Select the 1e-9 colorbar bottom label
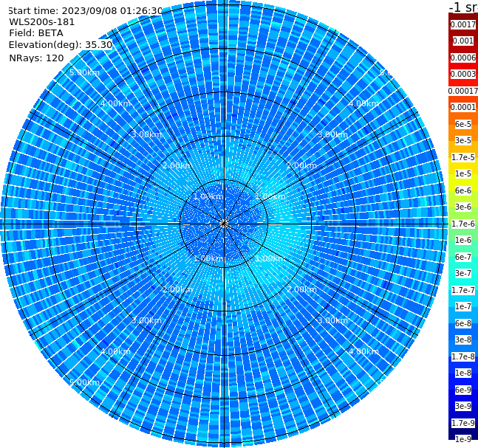This screenshot has height=448, width=478. [463, 439]
